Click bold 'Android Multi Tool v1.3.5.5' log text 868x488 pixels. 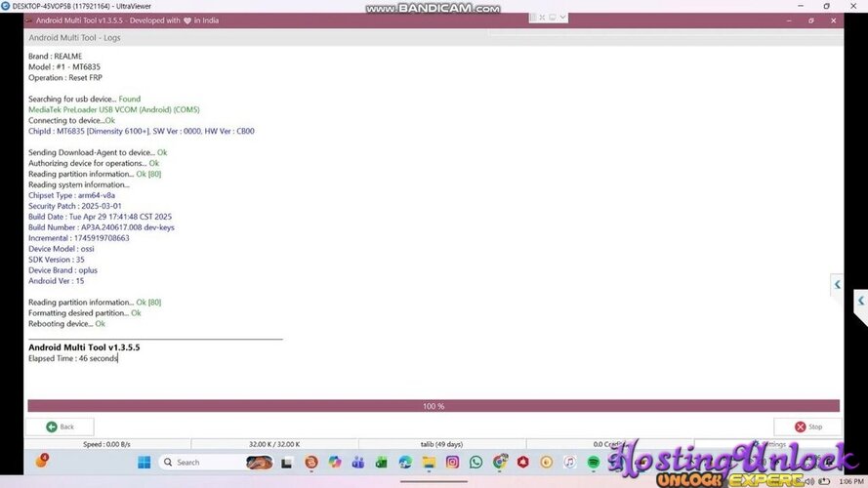tap(84, 347)
